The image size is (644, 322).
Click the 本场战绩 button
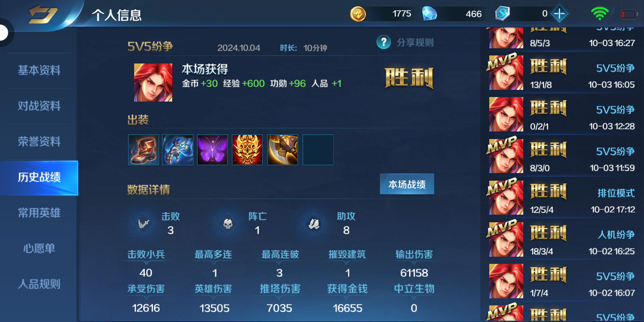(x=407, y=184)
